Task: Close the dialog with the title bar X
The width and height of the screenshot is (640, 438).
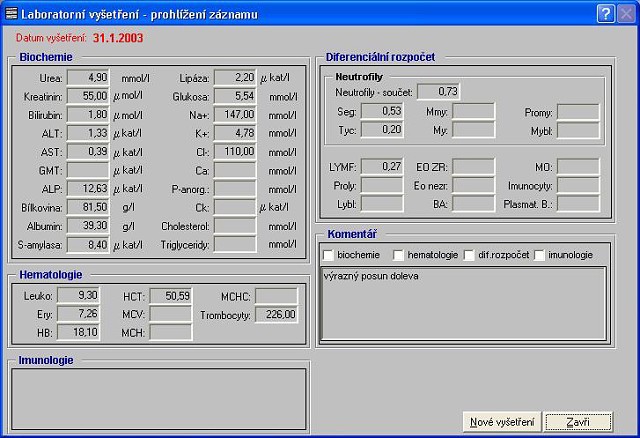Action: [626, 14]
